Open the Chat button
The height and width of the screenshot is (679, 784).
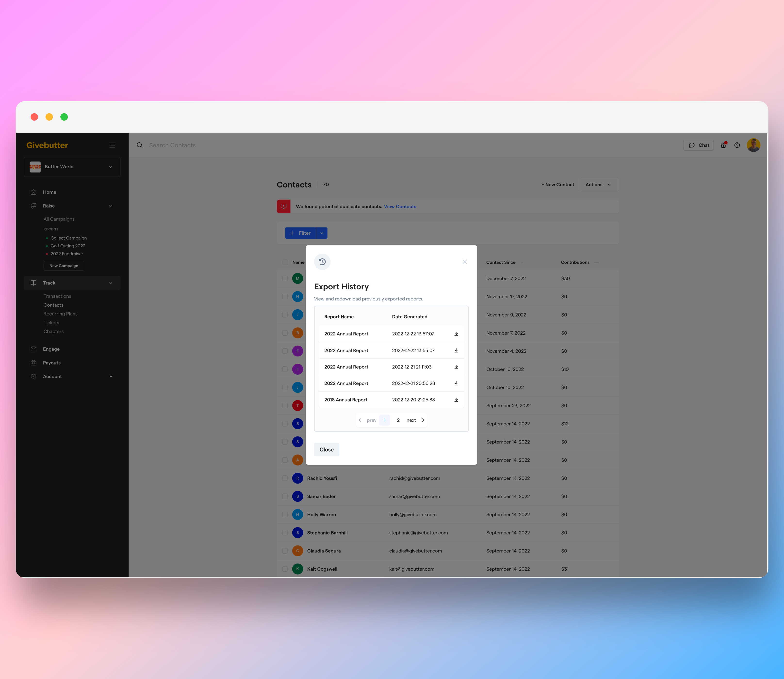point(698,145)
